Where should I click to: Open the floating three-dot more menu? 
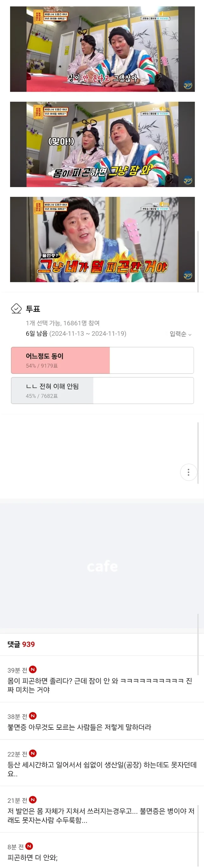[188, 472]
